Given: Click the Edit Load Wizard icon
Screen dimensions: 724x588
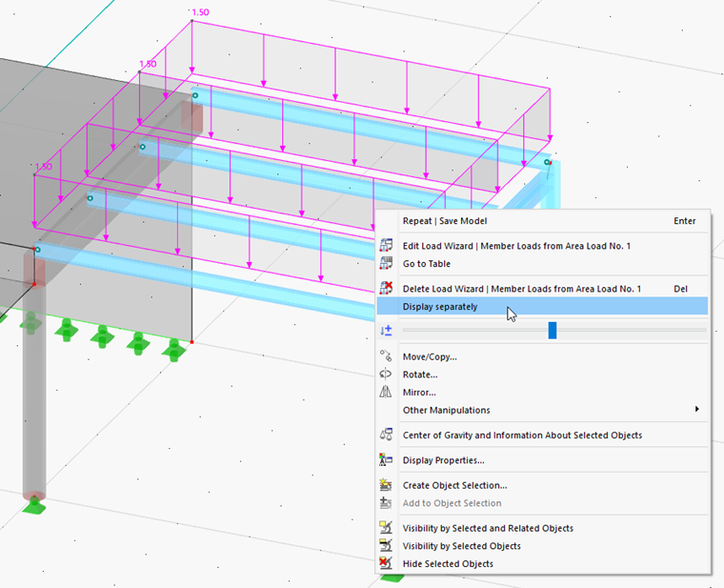Looking at the screenshot, I should coord(386,246).
